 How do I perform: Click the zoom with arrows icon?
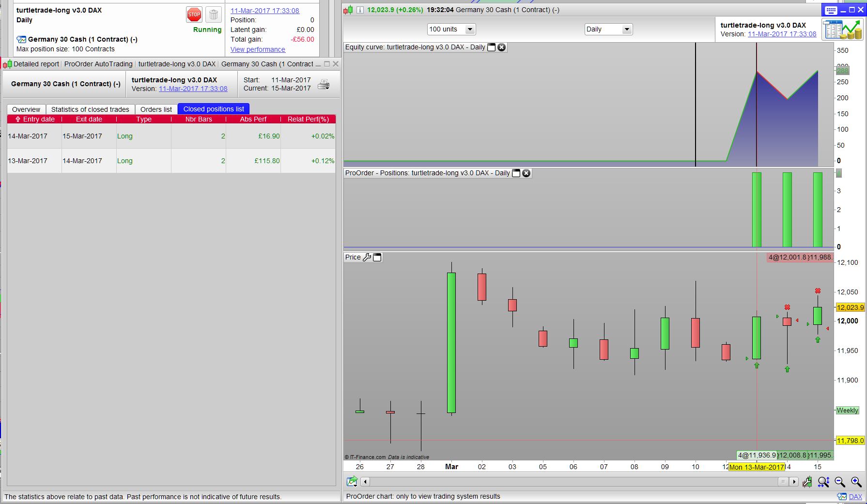pos(823,482)
